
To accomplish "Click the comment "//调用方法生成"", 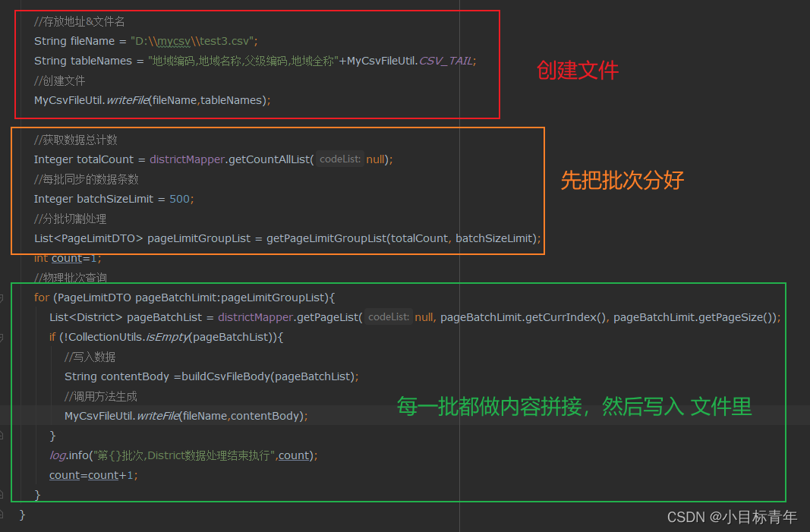I will coord(101,397).
